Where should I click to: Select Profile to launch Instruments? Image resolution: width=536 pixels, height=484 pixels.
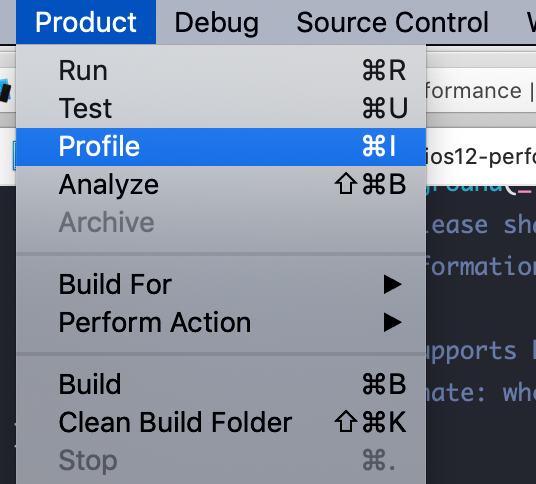click(221, 147)
